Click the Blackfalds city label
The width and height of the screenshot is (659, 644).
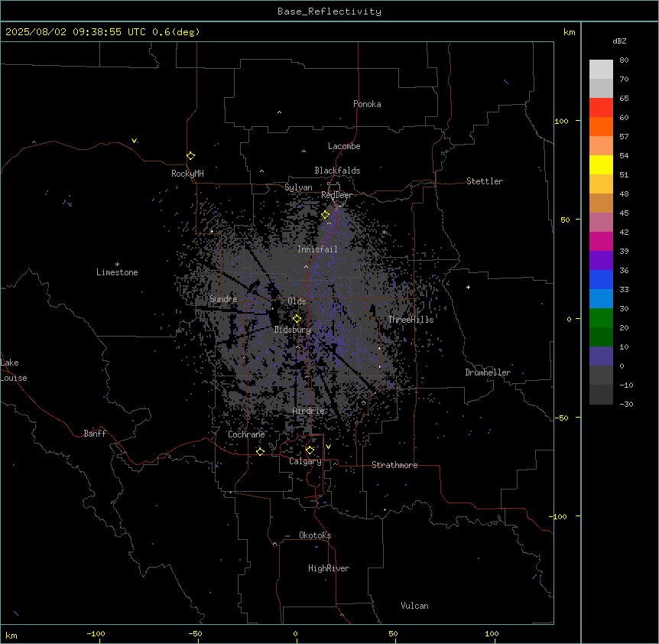pos(337,171)
